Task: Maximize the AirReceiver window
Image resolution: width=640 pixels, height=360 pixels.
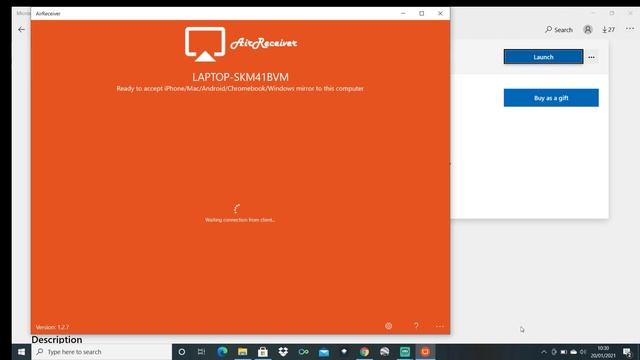Action: click(x=422, y=13)
